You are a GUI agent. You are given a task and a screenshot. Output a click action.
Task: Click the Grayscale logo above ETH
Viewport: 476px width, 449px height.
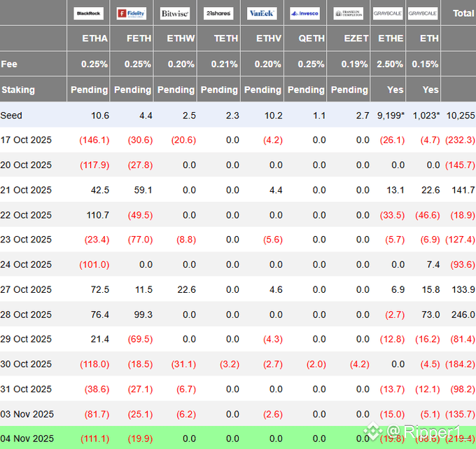423,13
